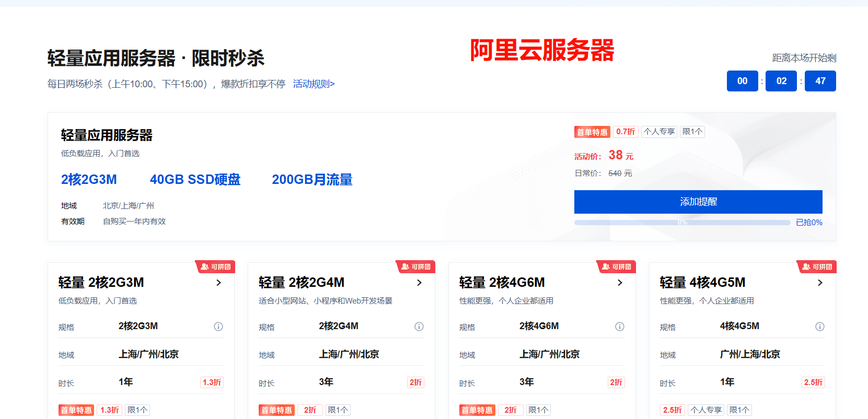
Task: Click the 广州/上海/北京 region on 4核4G5M card
Action: pyautogui.click(x=750, y=354)
